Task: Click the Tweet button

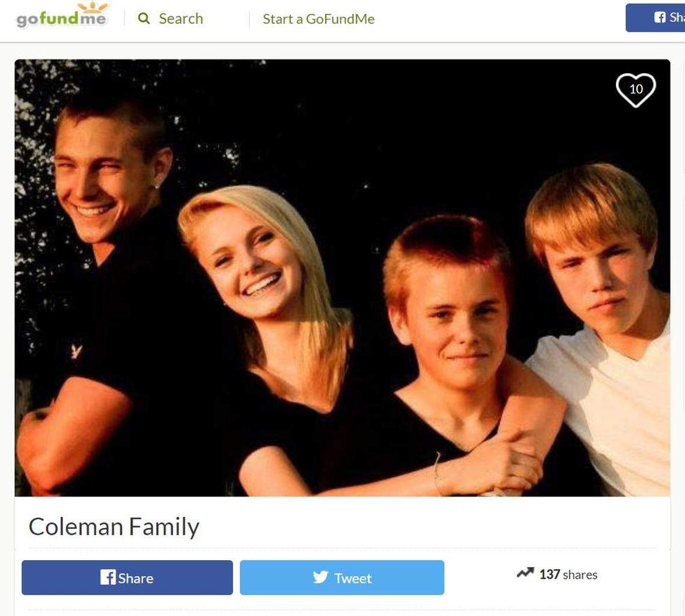Action: click(x=342, y=578)
